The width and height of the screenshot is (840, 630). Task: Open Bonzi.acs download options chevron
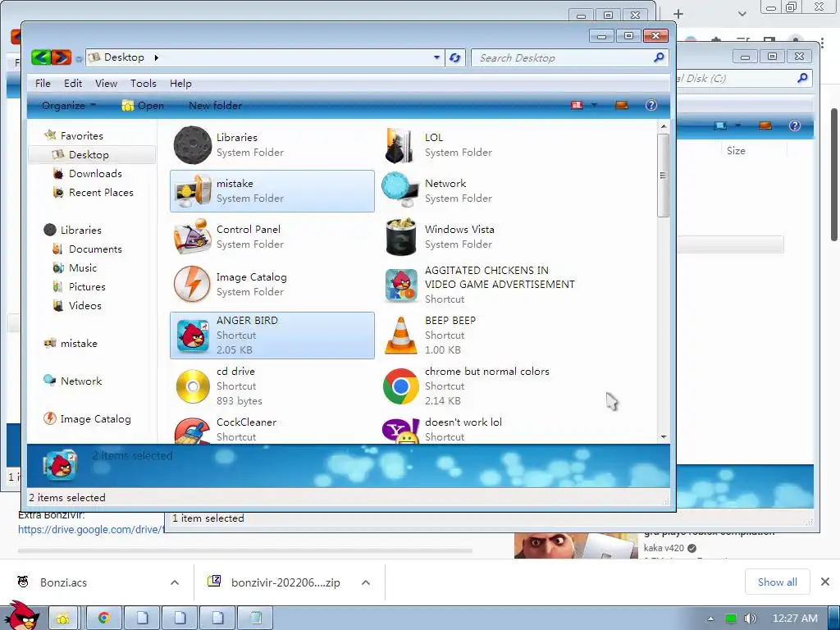click(x=175, y=582)
